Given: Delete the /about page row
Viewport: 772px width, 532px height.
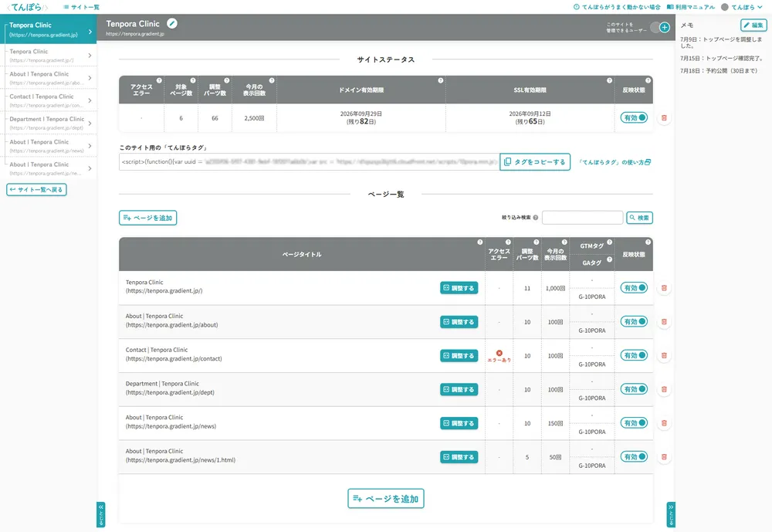Looking at the screenshot, I should click(x=664, y=322).
